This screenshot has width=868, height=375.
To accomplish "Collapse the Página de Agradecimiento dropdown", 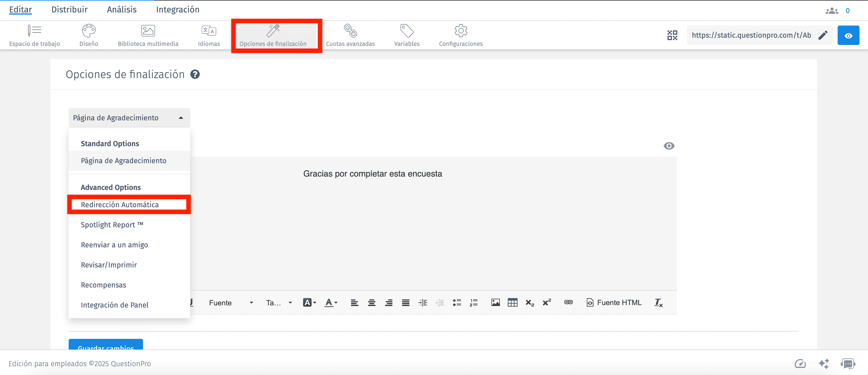I will coord(129,118).
